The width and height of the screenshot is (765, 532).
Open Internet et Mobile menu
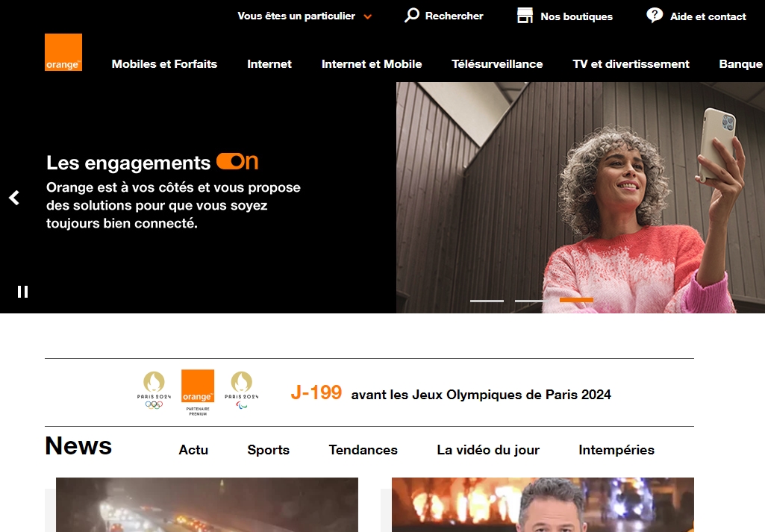372,64
